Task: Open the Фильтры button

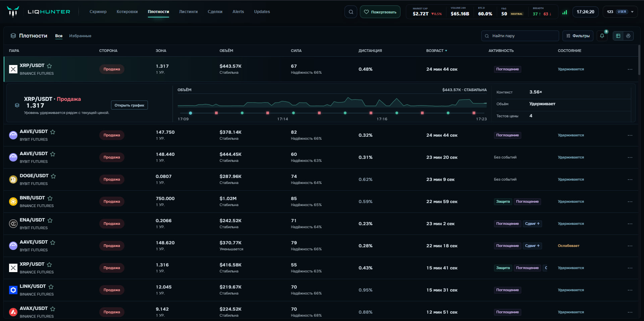Action: pos(578,36)
